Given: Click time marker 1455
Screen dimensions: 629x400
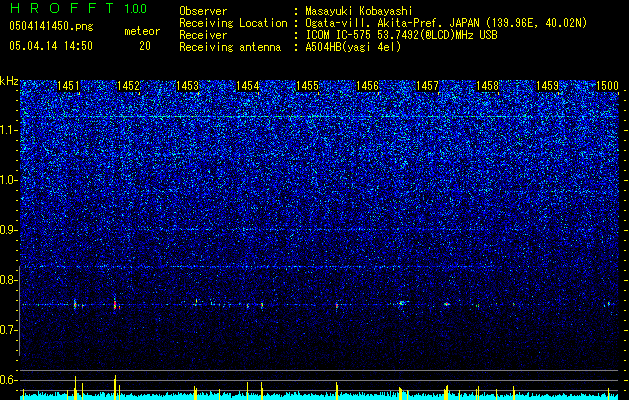Looking at the screenshot, I should [307, 85].
